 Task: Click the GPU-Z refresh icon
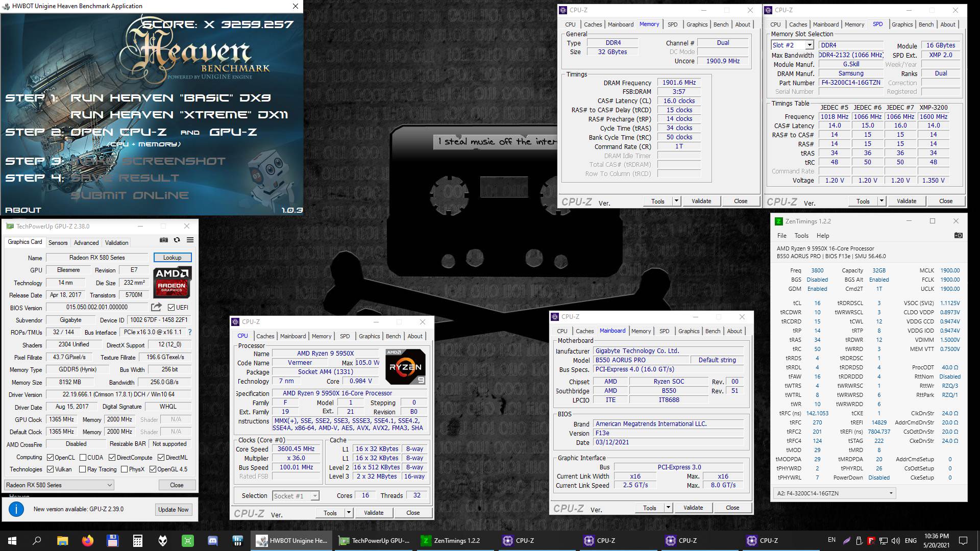coord(177,240)
